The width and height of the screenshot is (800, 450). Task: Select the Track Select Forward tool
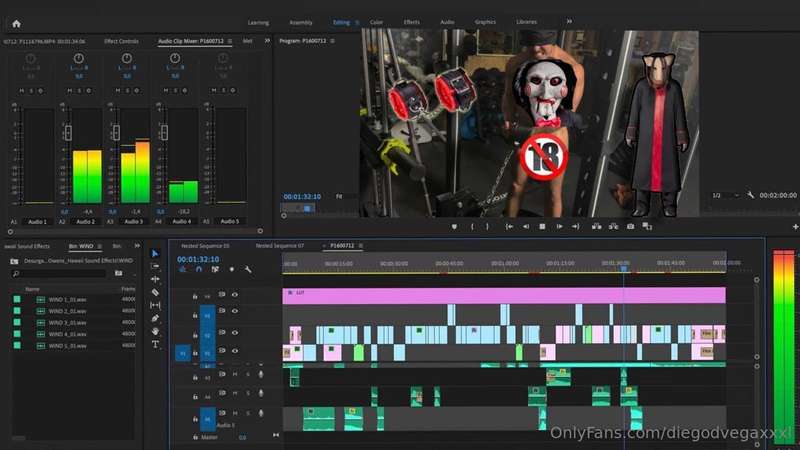(155, 266)
